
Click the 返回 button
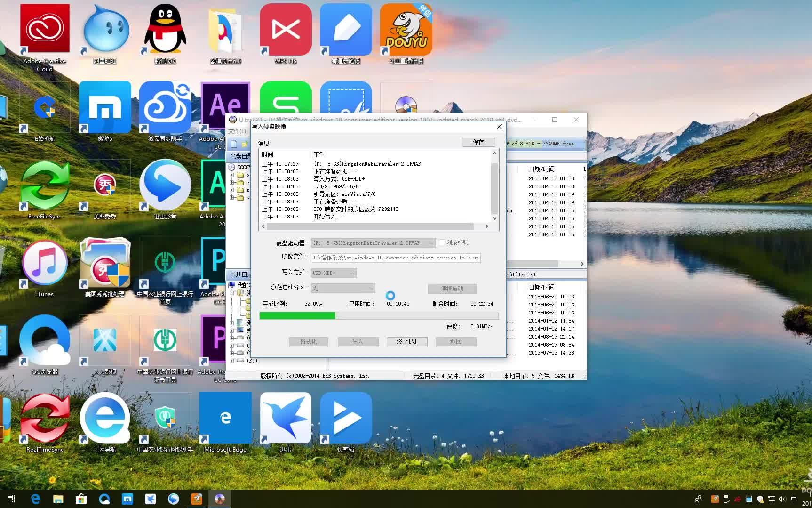point(455,341)
